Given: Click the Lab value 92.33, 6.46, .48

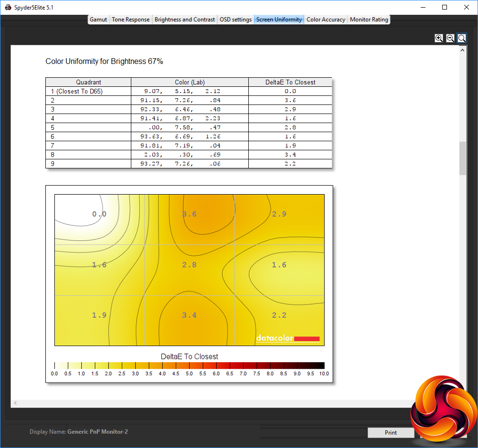Looking at the screenshot, I should tap(181, 109).
